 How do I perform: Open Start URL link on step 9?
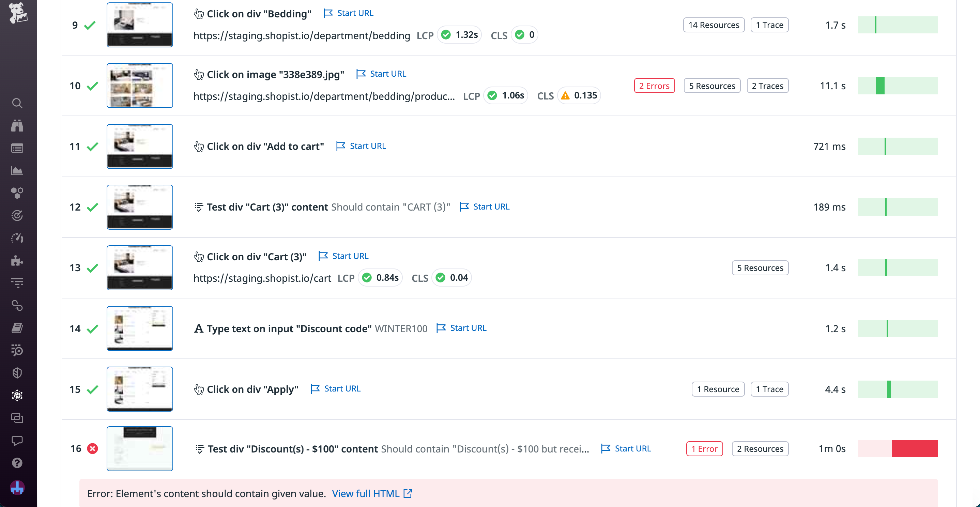coord(355,13)
